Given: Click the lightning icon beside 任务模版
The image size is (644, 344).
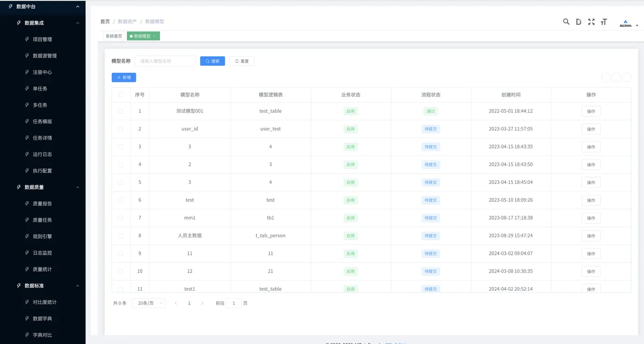Looking at the screenshot, I should coord(27,121).
